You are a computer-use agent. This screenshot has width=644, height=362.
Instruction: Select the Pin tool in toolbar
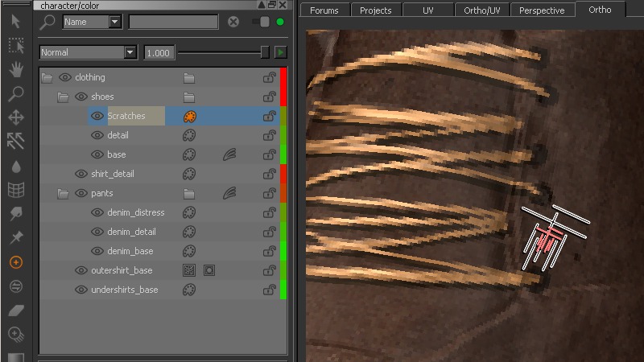pos(15,237)
